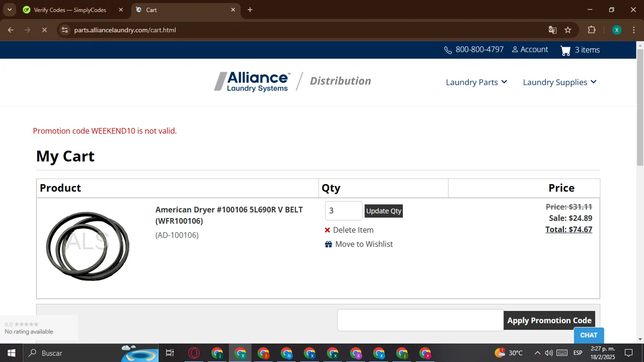Click the browser forward arrow
Image resolution: width=644 pixels, height=362 pixels.
pos(27,30)
